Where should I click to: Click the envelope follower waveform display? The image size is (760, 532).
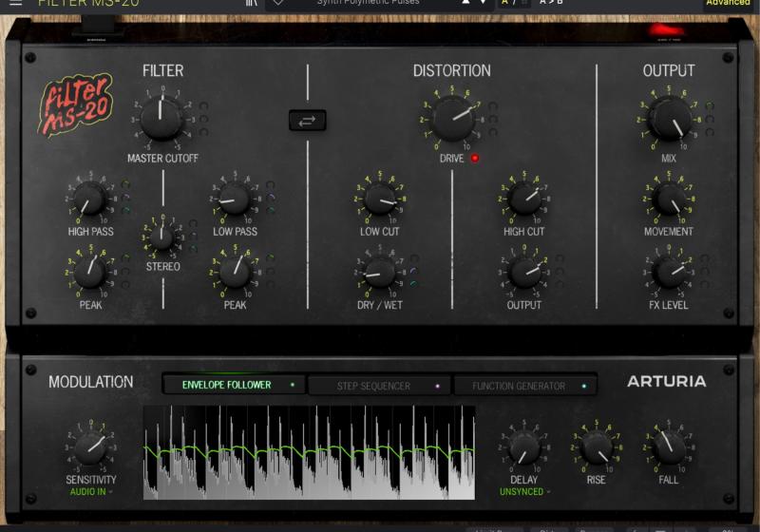[x=309, y=452]
